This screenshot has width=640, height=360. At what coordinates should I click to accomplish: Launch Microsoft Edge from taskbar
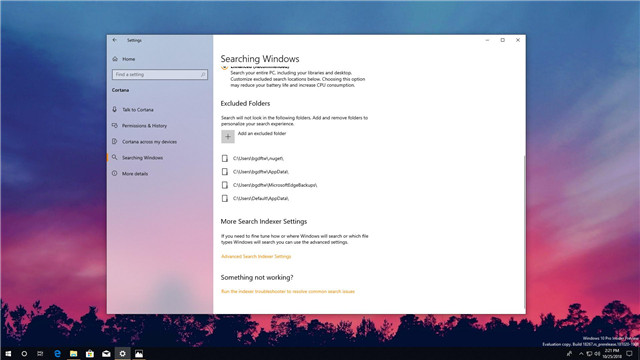coord(57,353)
